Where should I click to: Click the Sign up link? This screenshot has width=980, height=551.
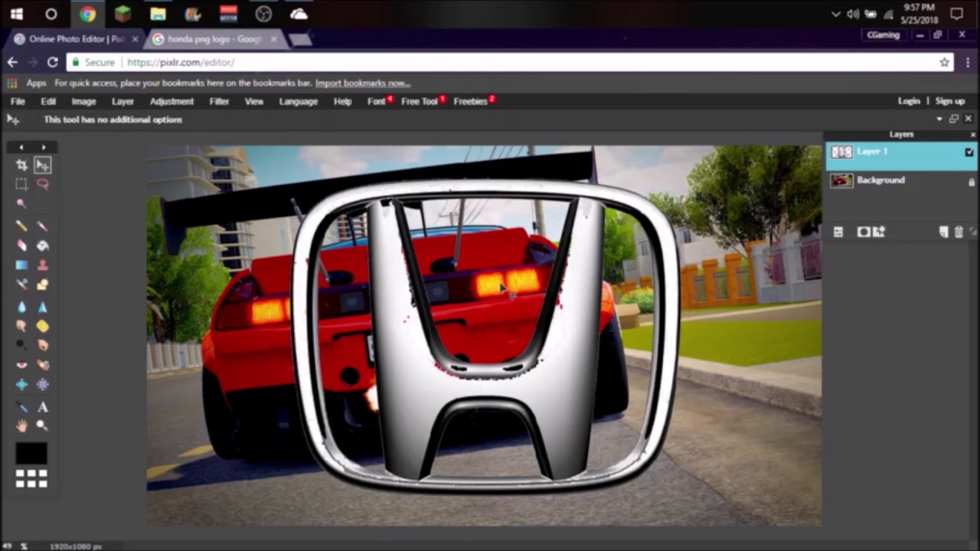click(949, 101)
